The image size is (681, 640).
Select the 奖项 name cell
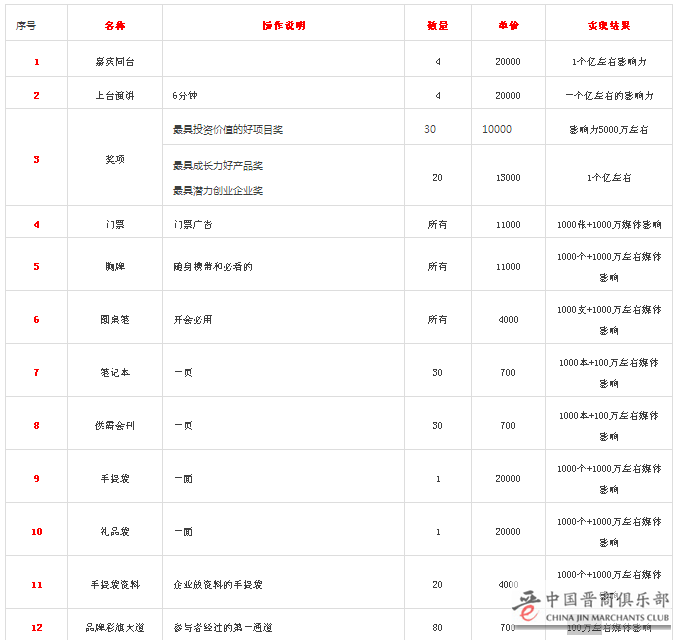coord(114,158)
